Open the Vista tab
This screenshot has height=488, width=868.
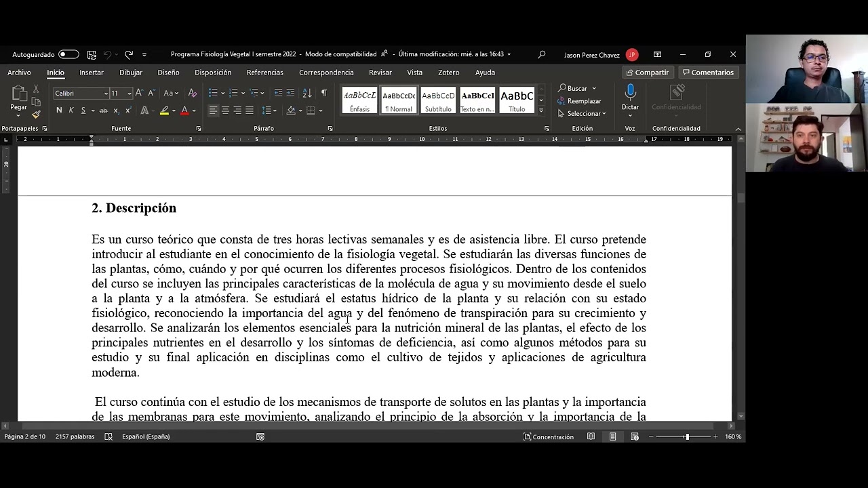pyautogui.click(x=414, y=73)
